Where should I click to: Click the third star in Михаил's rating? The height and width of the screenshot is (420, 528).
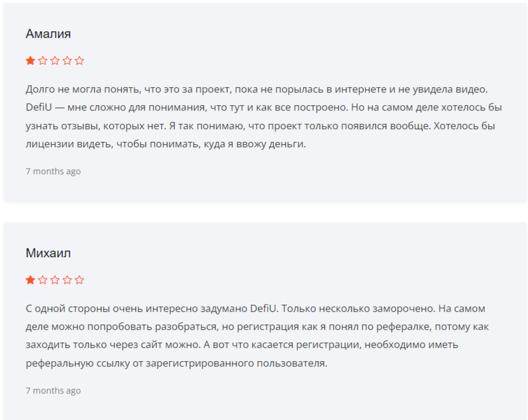pyautogui.click(x=55, y=280)
